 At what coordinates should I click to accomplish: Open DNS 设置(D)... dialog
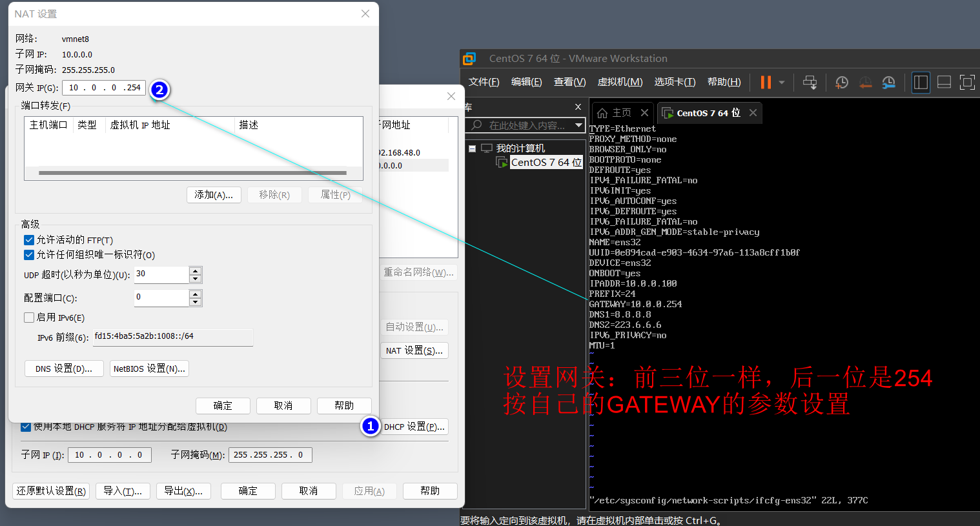tap(64, 369)
